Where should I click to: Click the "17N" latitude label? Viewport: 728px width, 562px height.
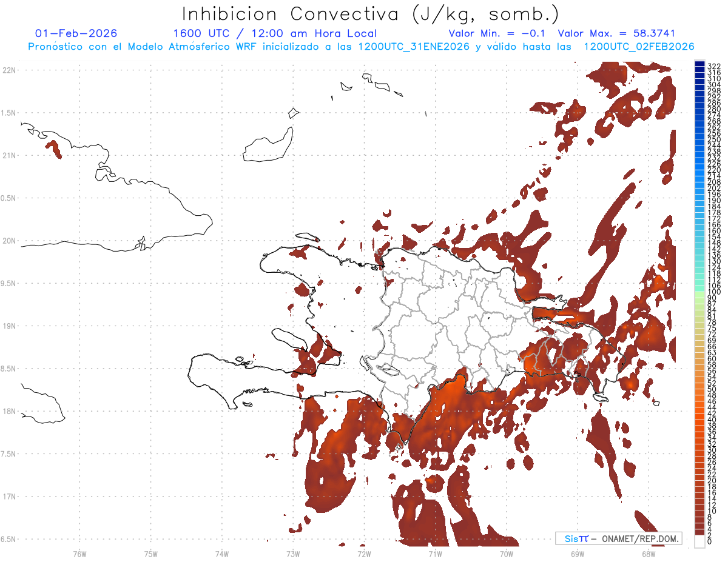(x=8, y=497)
